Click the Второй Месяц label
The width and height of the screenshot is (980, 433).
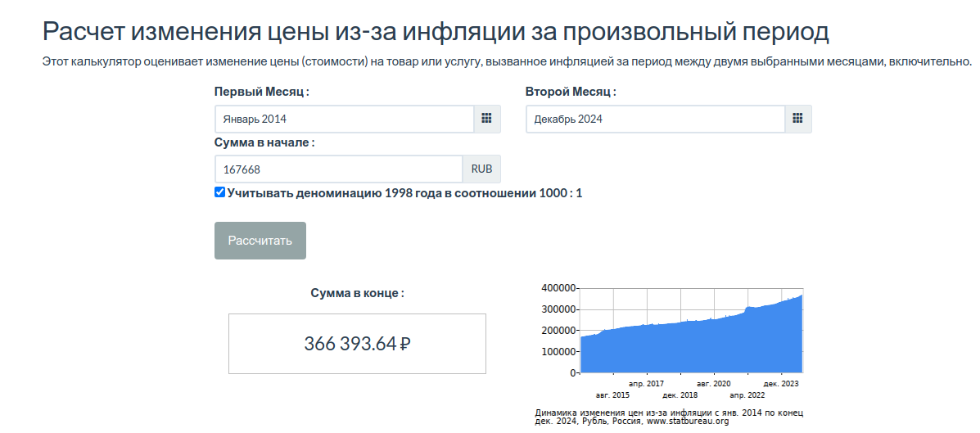(x=571, y=92)
